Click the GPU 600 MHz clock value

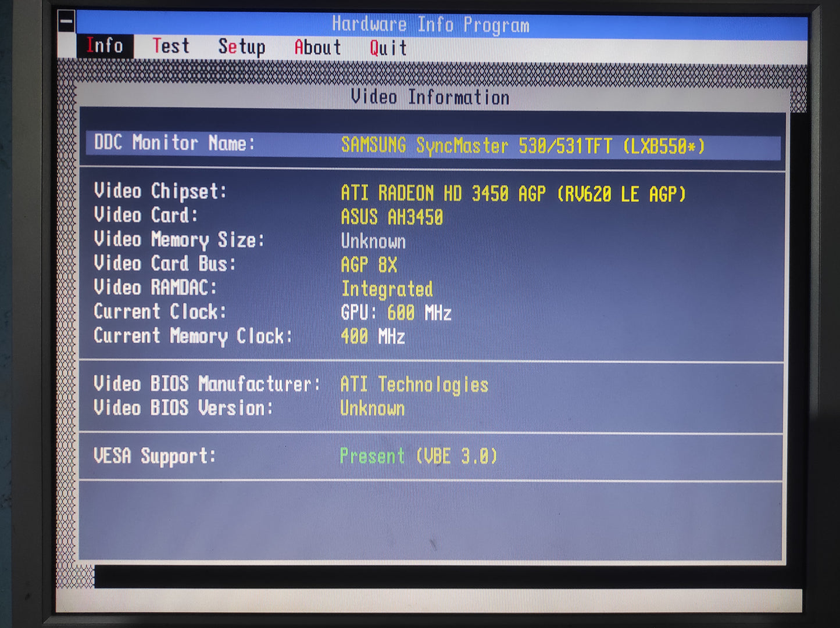[396, 313]
